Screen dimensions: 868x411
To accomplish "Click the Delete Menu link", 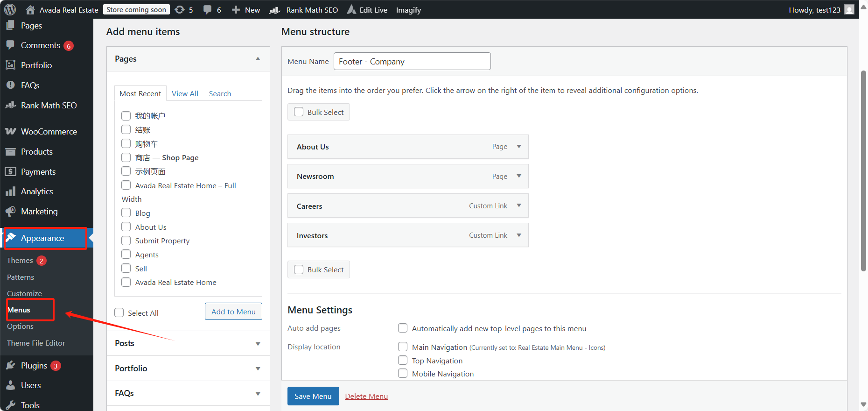I will point(366,397).
